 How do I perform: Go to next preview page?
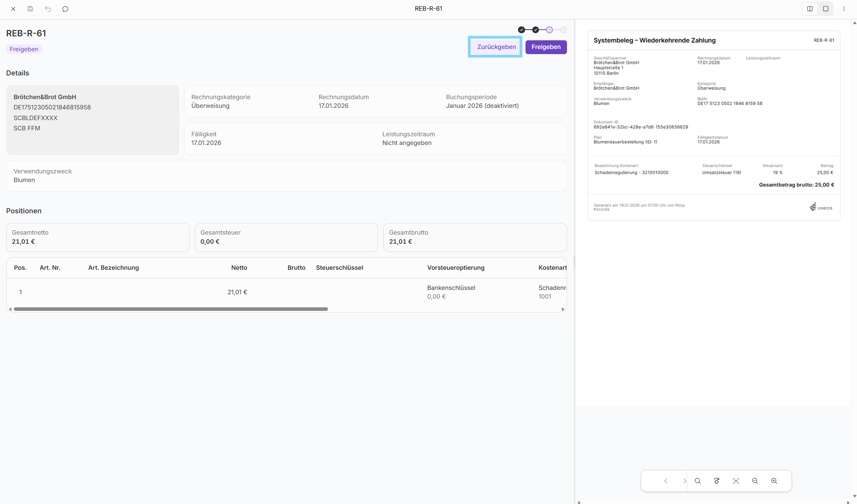[684, 481]
